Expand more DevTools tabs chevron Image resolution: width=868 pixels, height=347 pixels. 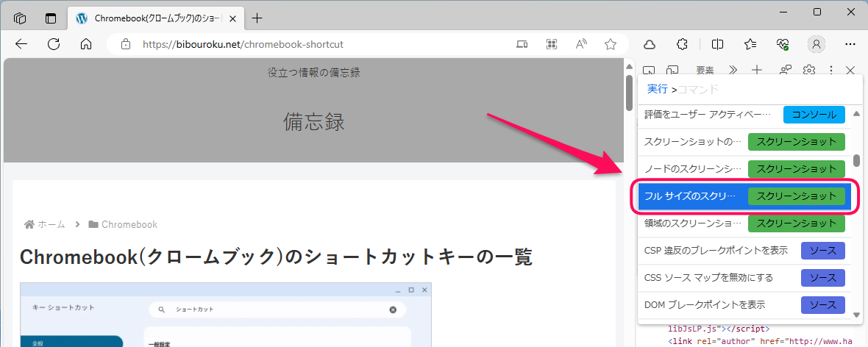pyautogui.click(x=733, y=71)
